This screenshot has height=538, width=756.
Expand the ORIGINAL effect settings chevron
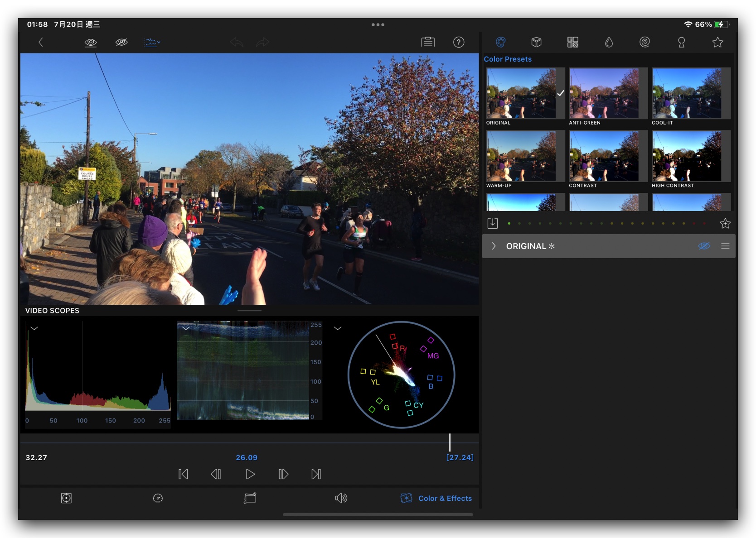(x=494, y=246)
